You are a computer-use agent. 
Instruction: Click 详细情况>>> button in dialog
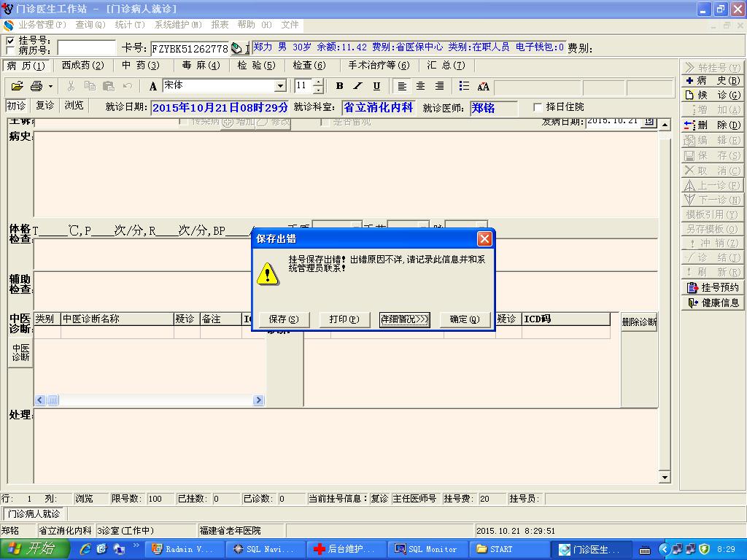click(405, 319)
